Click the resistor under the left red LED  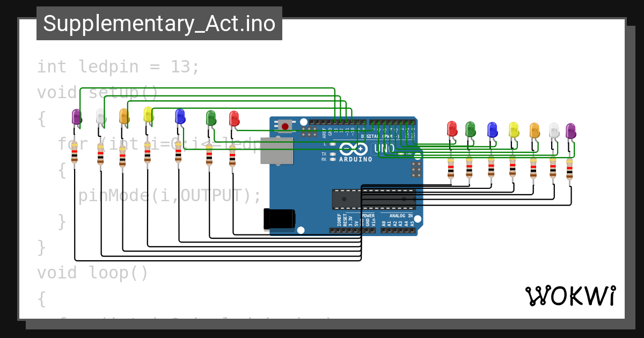pos(232,156)
